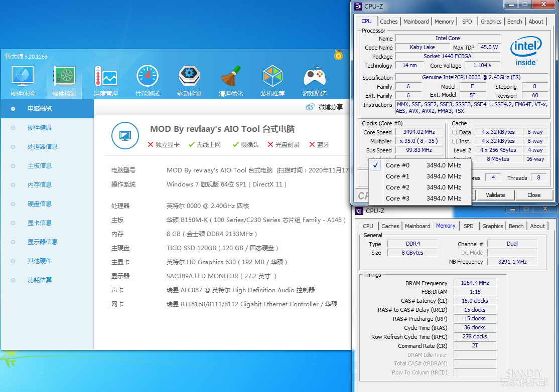The height and width of the screenshot is (392, 559).
Task: Click Specification field Genuine Intel CPU 0000
Action: pyautogui.click(x=471, y=77)
